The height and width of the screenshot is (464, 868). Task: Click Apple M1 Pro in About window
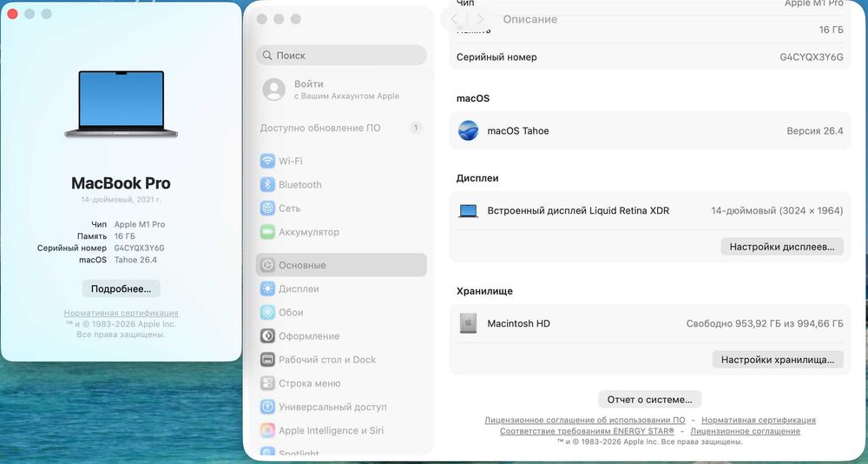click(140, 224)
